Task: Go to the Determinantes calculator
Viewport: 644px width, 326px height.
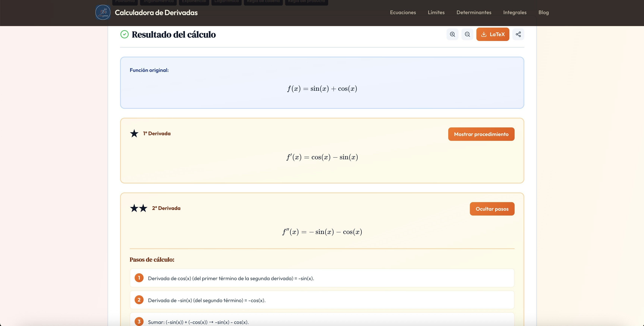Action: (x=474, y=12)
